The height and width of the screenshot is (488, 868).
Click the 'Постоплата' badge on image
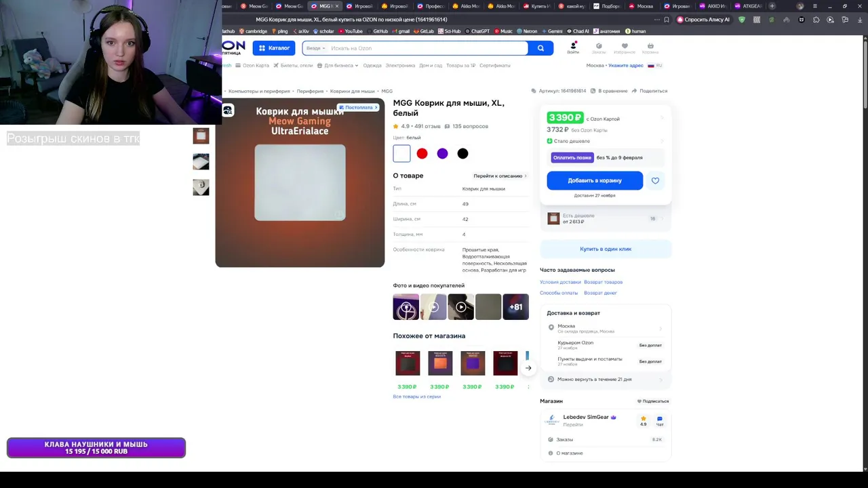[x=359, y=107]
